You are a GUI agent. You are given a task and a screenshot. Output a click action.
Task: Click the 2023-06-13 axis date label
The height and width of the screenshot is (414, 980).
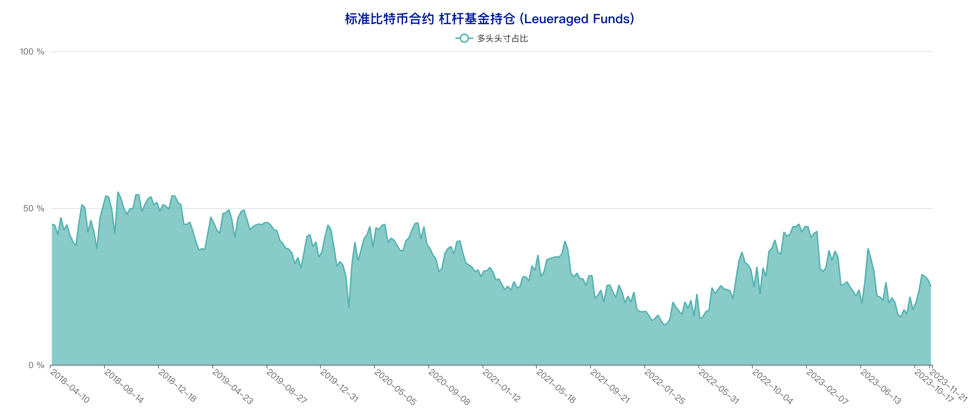click(881, 387)
